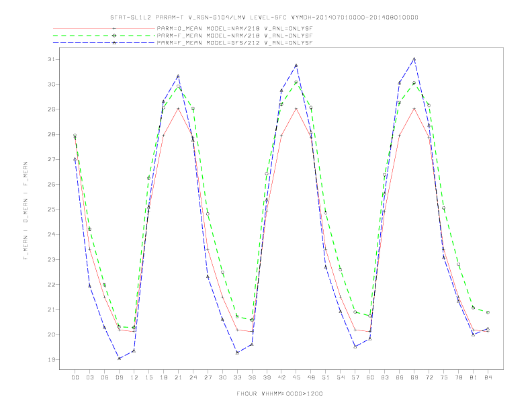Click the y-axis tick label 28
Image resolution: width=532 pixels, height=411 pixels.
(51, 134)
